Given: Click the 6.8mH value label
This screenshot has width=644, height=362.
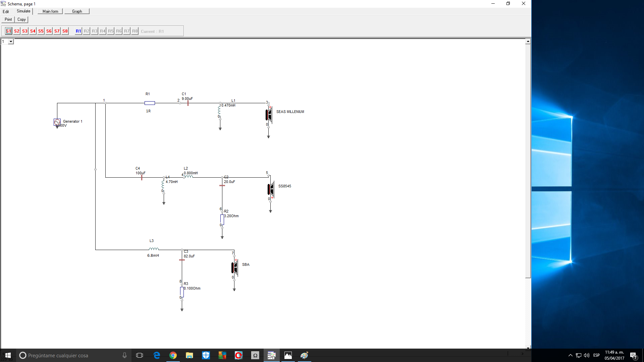Looking at the screenshot, I should coord(153,255).
